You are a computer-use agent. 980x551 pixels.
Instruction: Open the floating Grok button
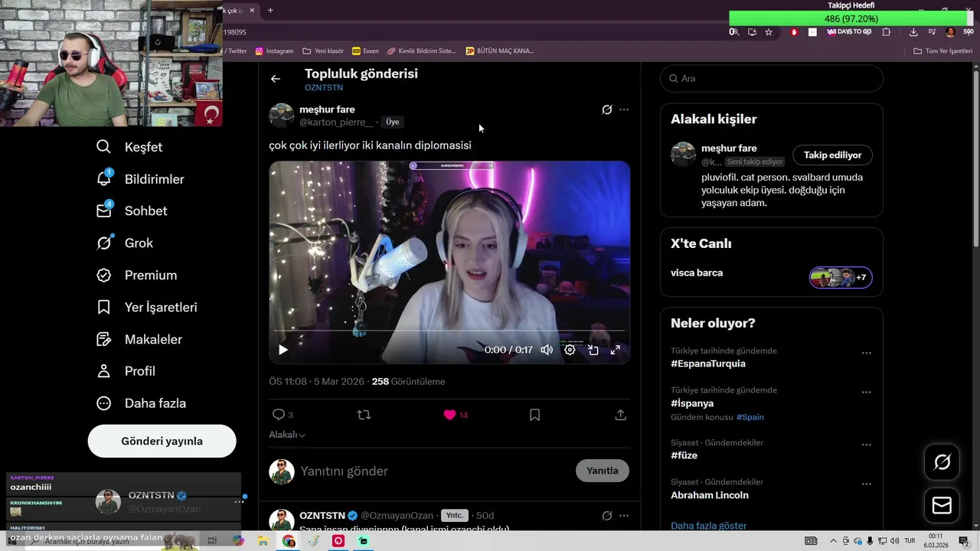tap(942, 461)
